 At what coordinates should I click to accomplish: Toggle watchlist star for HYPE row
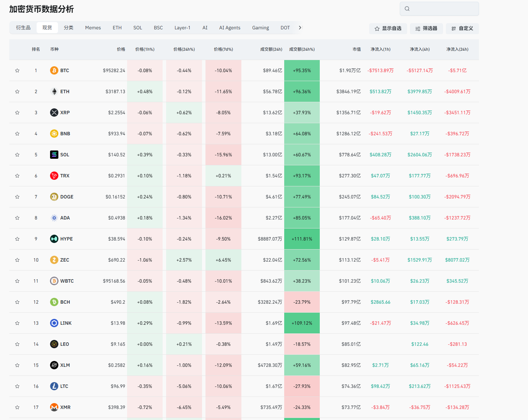(x=17, y=239)
